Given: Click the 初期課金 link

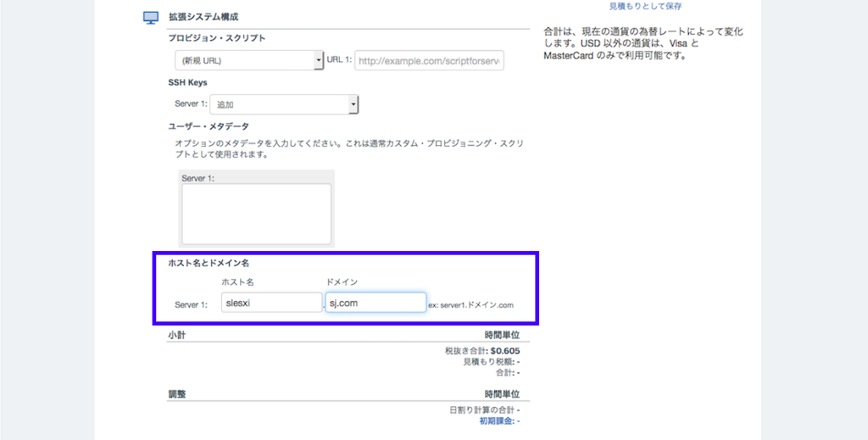Looking at the screenshot, I should tap(499, 421).
